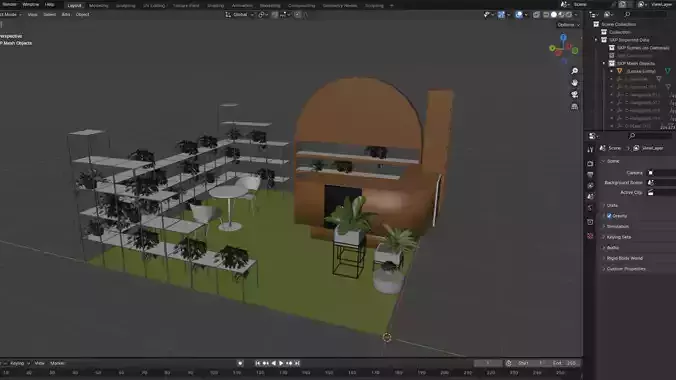The width and height of the screenshot is (676, 380).
Task: Switch to material preview shading
Action: click(x=561, y=15)
